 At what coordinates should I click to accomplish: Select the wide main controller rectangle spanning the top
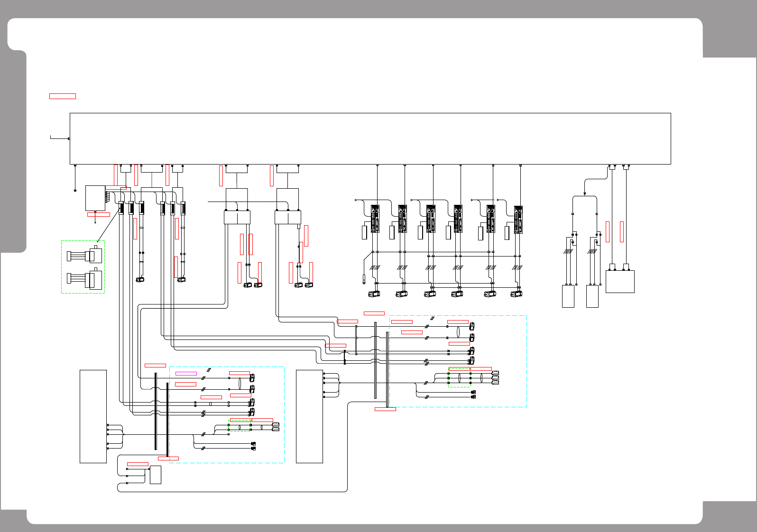pos(370,139)
